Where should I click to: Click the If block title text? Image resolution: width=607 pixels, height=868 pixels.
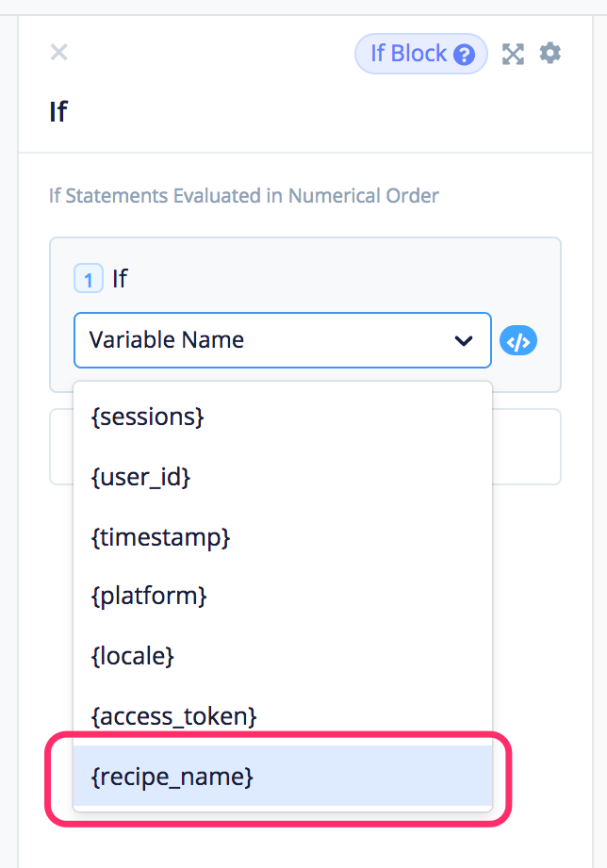point(58,111)
